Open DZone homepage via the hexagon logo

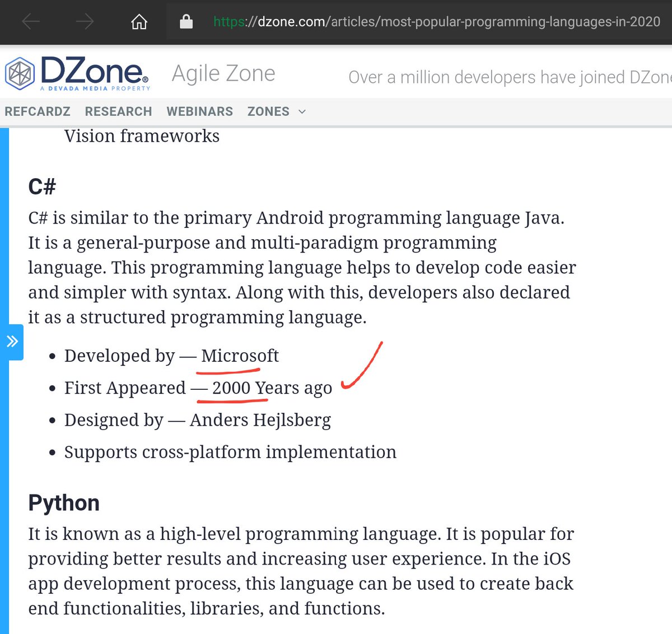coord(20,73)
